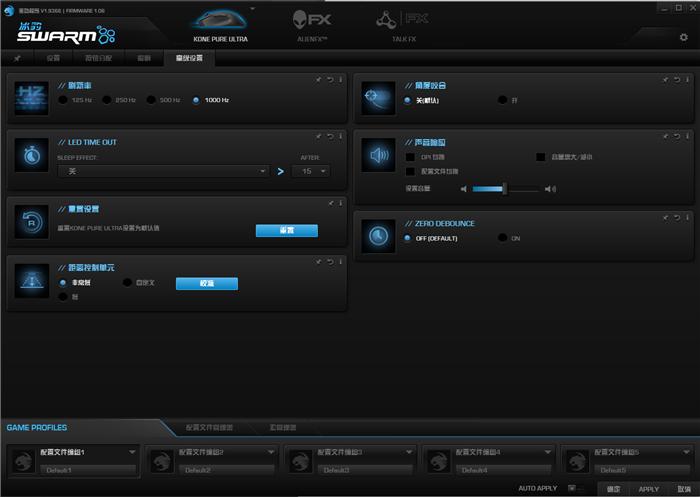
Task: Select the 500 Hz polling rate
Action: 151,100
